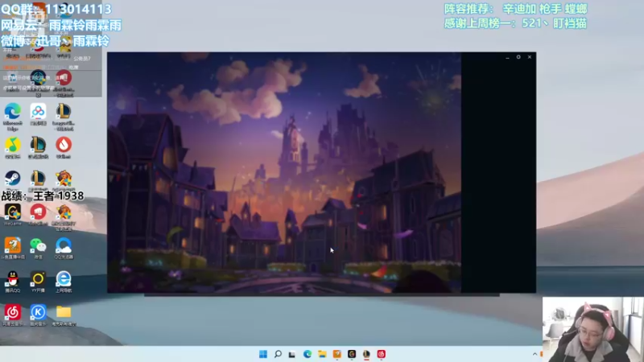Open the QQ Music desktop shortcut
Viewport: 644px width, 362px height.
coord(13,146)
